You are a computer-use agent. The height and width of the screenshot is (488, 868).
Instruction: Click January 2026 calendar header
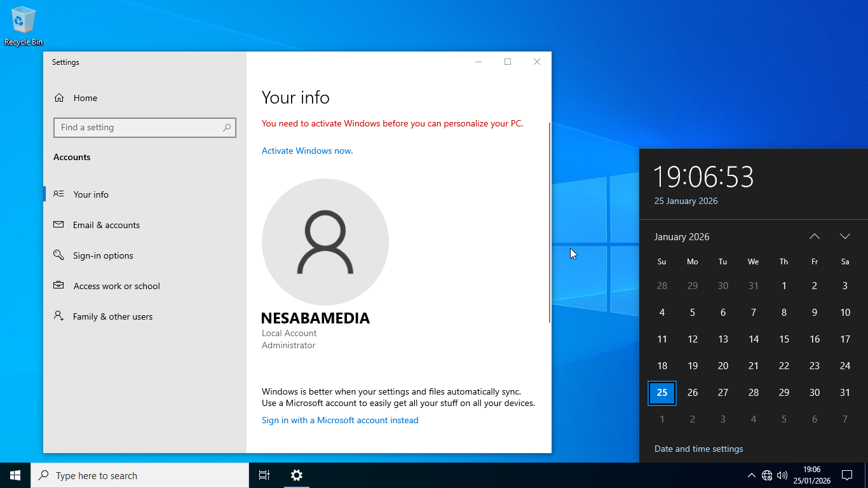coord(682,237)
